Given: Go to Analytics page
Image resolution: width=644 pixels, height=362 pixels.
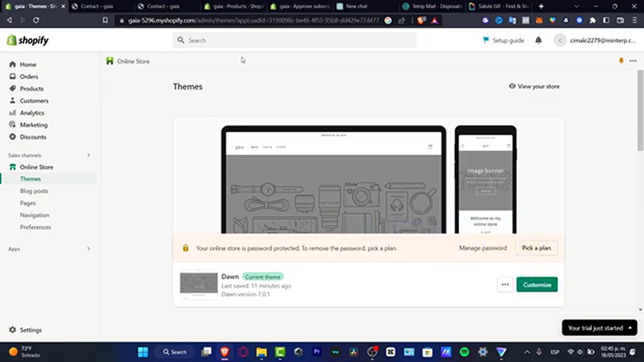Looking at the screenshot, I should click(x=32, y=113).
